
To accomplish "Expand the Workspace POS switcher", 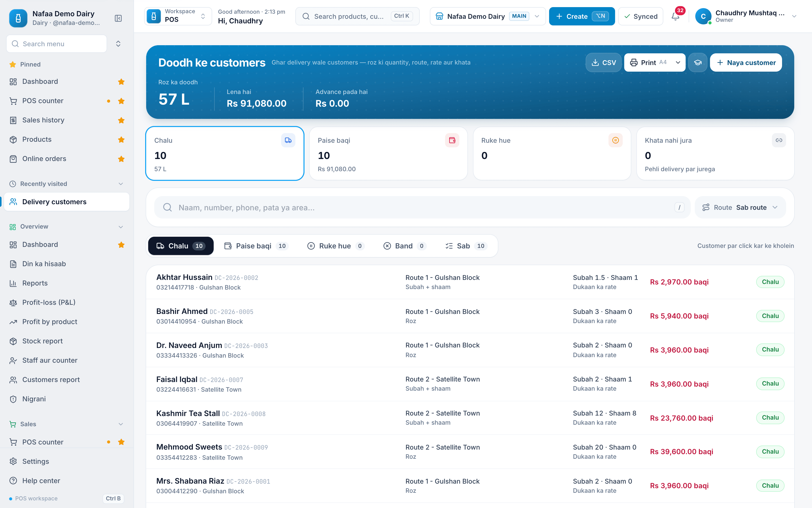I will click(x=178, y=16).
